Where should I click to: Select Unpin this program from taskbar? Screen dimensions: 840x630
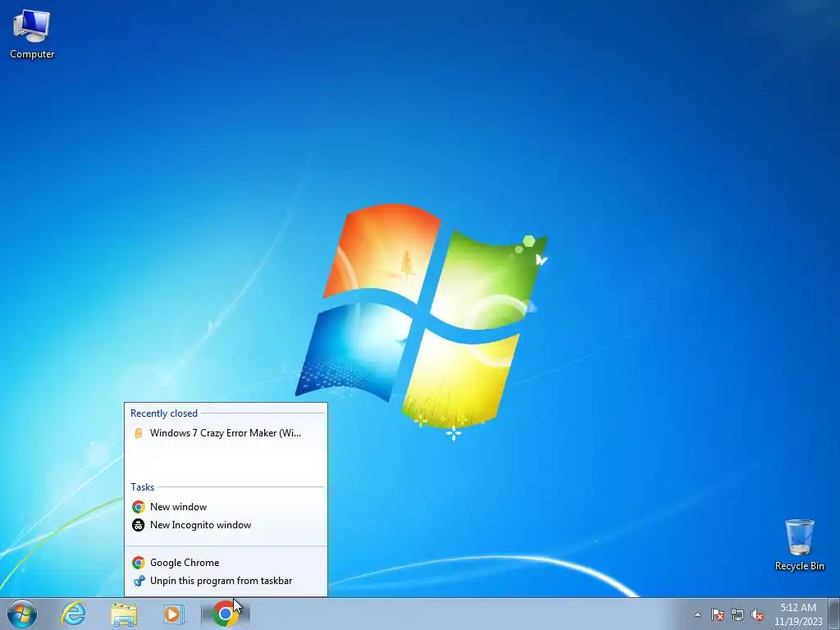click(x=226, y=581)
